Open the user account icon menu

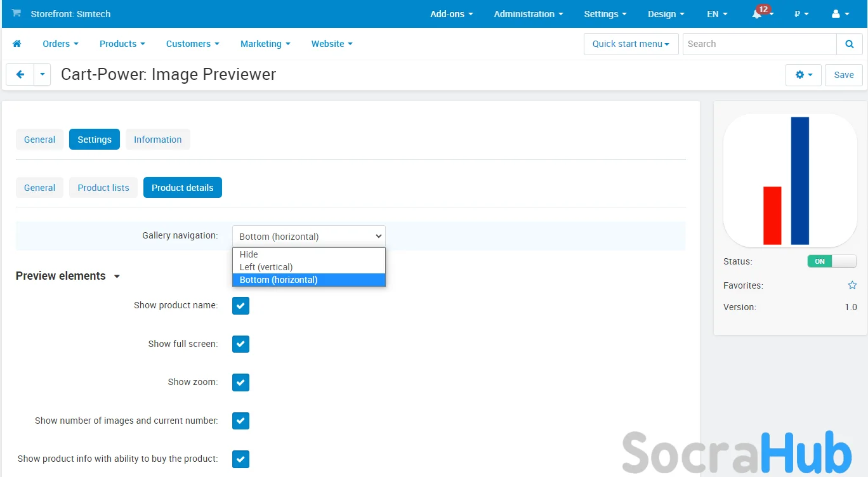[x=839, y=14]
